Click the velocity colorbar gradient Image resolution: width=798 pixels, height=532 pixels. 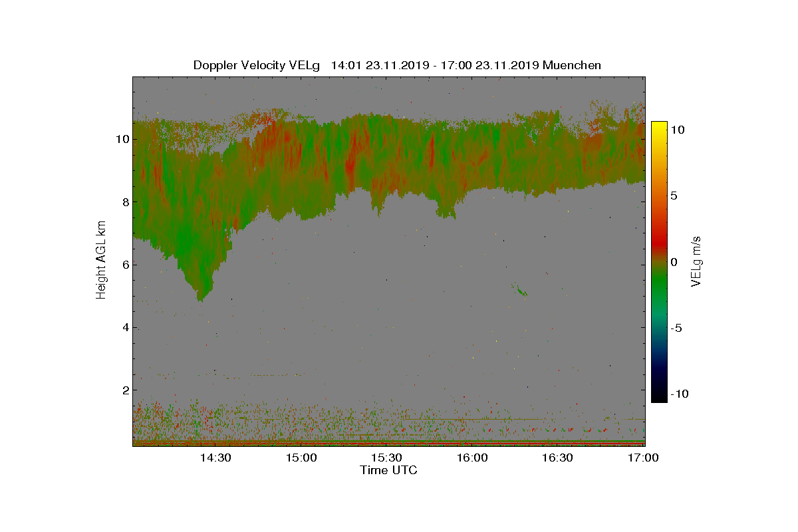[659, 262]
